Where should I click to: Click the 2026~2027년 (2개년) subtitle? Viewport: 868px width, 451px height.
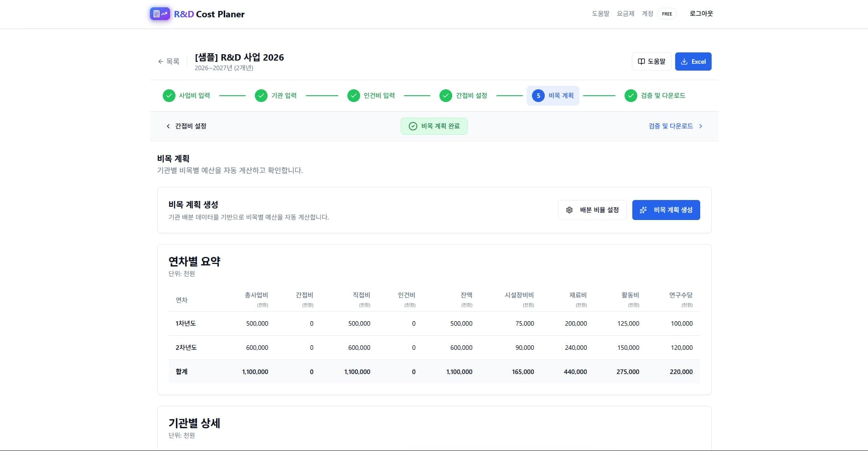click(x=224, y=68)
